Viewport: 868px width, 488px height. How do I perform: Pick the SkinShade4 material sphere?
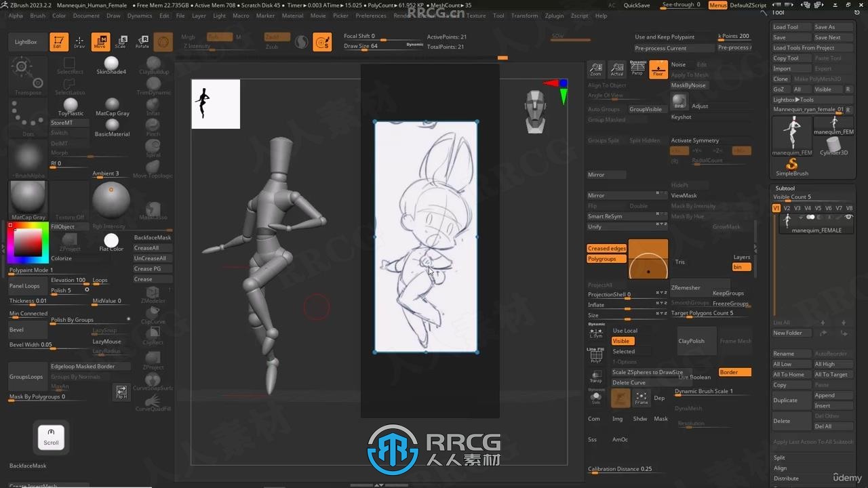111,65
